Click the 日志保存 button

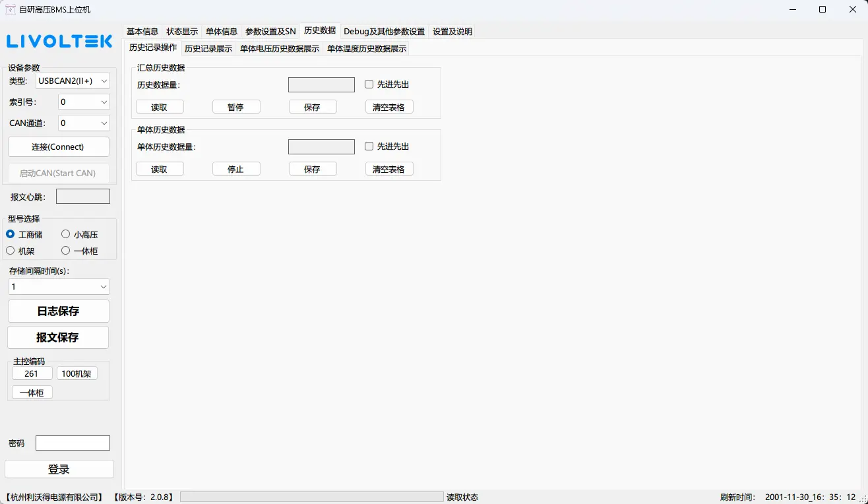pyautogui.click(x=58, y=311)
